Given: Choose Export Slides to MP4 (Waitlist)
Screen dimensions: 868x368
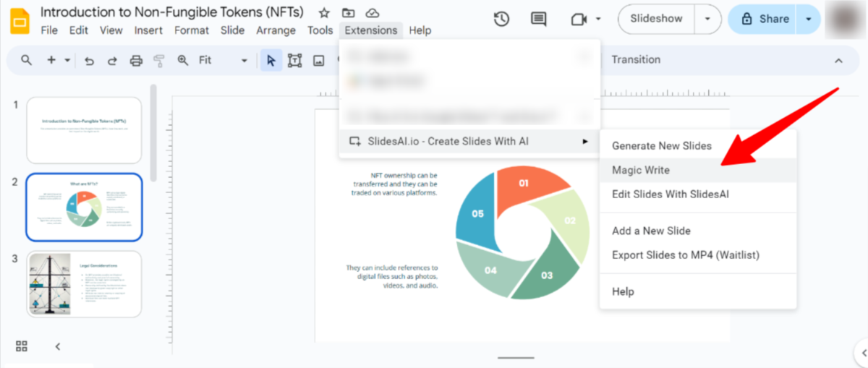Looking at the screenshot, I should [x=686, y=255].
